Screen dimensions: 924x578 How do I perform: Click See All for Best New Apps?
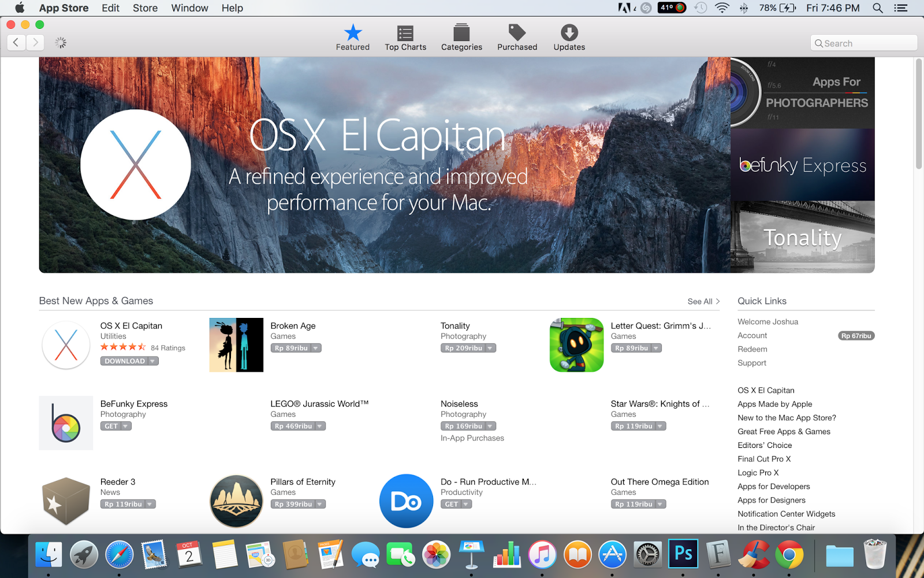703,301
